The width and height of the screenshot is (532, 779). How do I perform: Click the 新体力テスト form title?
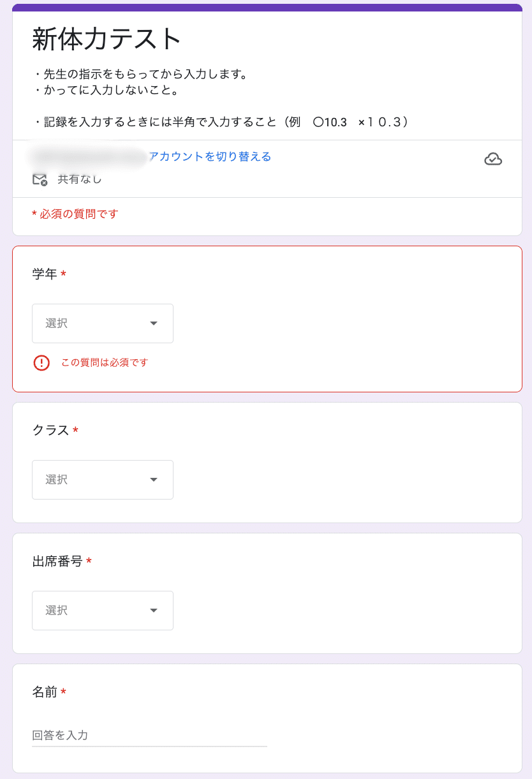pyautogui.click(x=107, y=40)
